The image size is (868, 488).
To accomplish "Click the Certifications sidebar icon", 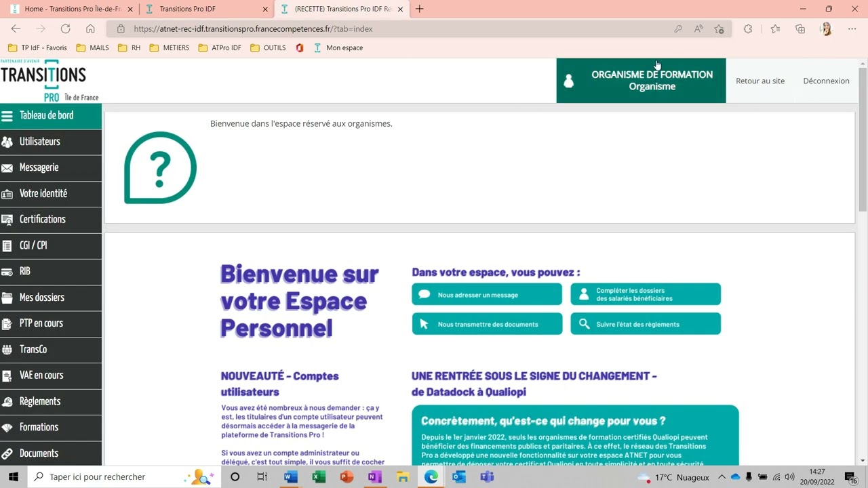I will (7, 220).
